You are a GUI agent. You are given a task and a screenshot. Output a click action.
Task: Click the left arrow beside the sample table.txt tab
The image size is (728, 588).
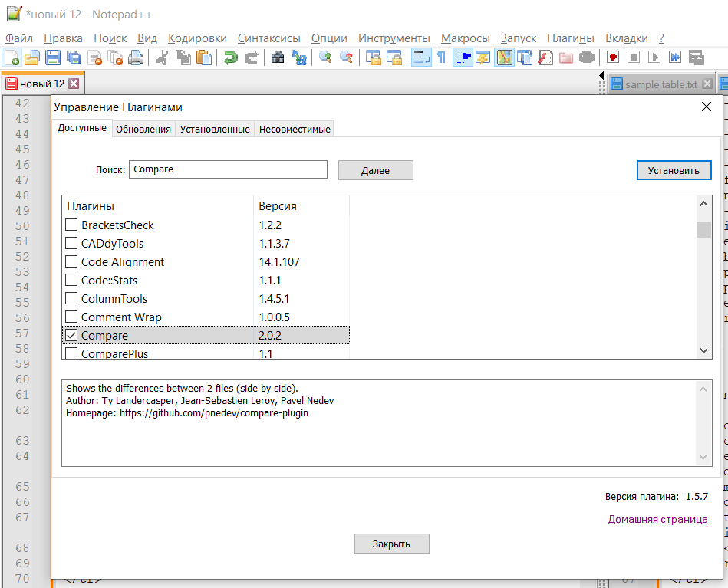point(602,75)
